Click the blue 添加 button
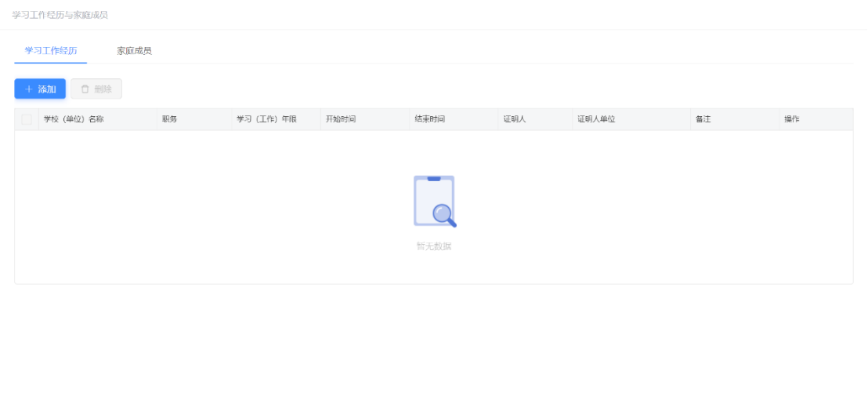The image size is (868, 400). [x=40, y=89]
